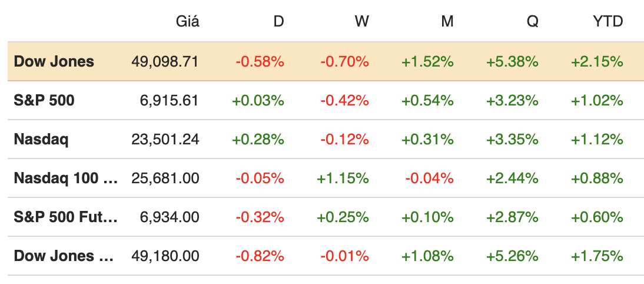This screenshot has width=644, height=284.
Task: Click the Q quarterly column header
Action: coord(532,22)
